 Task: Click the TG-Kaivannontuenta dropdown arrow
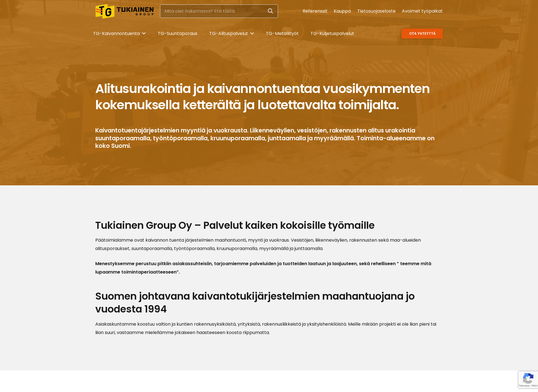pyautogui.click(x=144, y=33)
